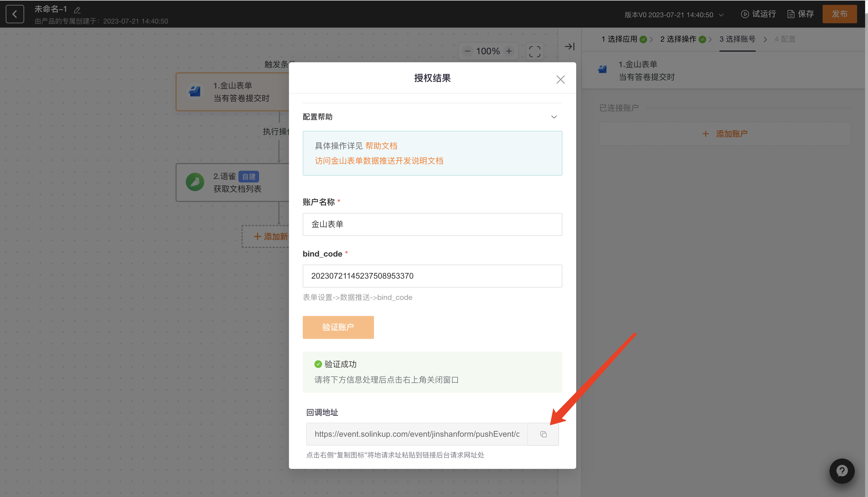
Task: Collapse the 配置帮助 section chevron
Action: pyautogui.click(x=554, y=117)
